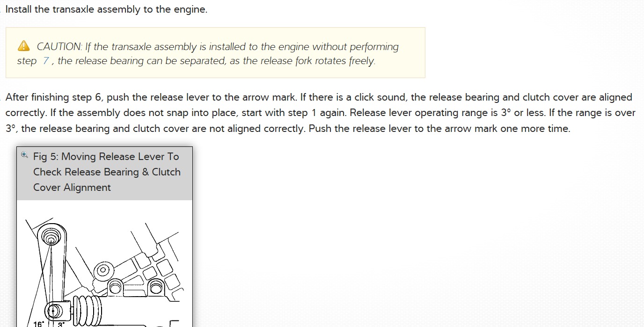Open the Fig 5 Moving Release Lever caption

coord(106,172)
